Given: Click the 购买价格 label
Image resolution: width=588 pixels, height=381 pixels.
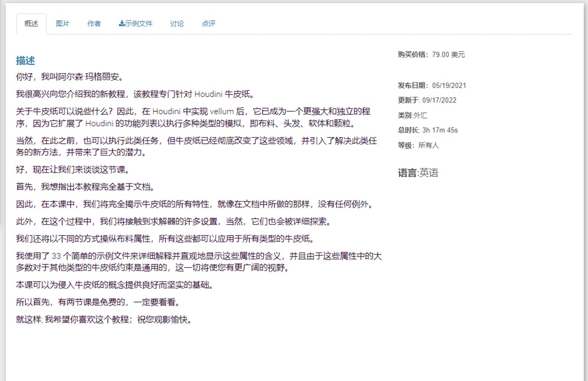Looking at the screenshot, I should 413,55.
